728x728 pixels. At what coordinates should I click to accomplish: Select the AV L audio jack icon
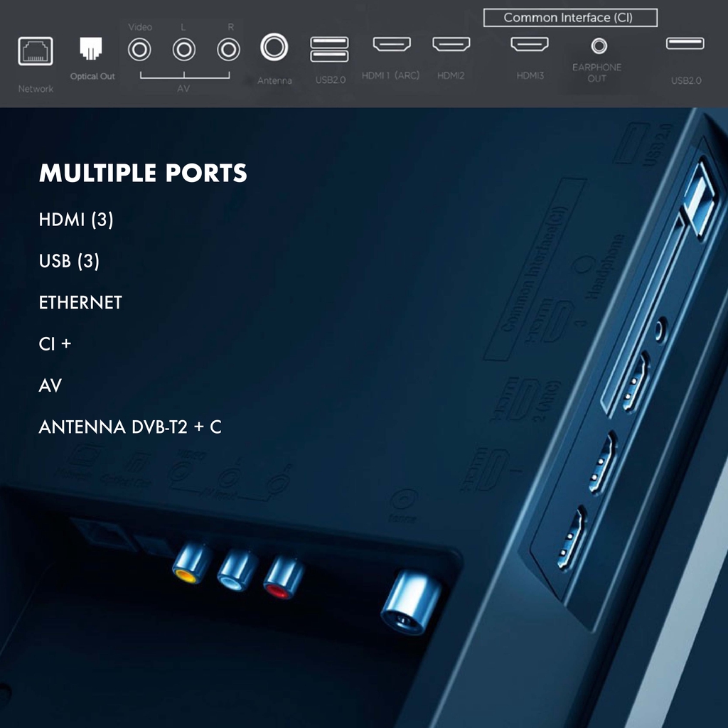(x=184, y=50)
